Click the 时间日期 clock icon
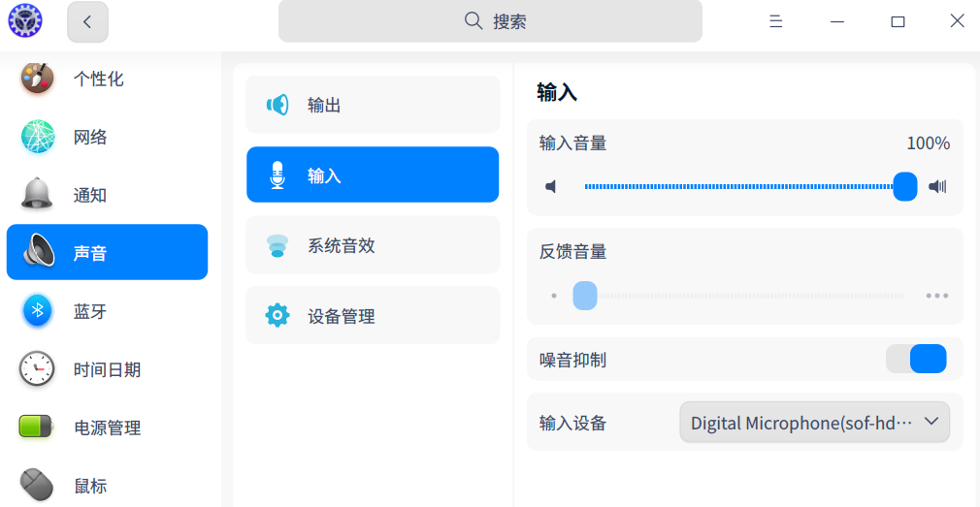The image size is (980, 507). (x=38, y=369)
